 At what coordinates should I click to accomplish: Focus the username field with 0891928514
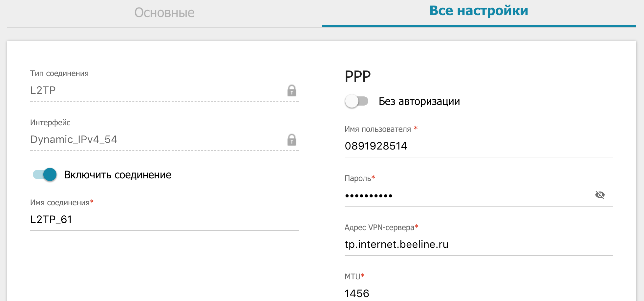point(479,146)
